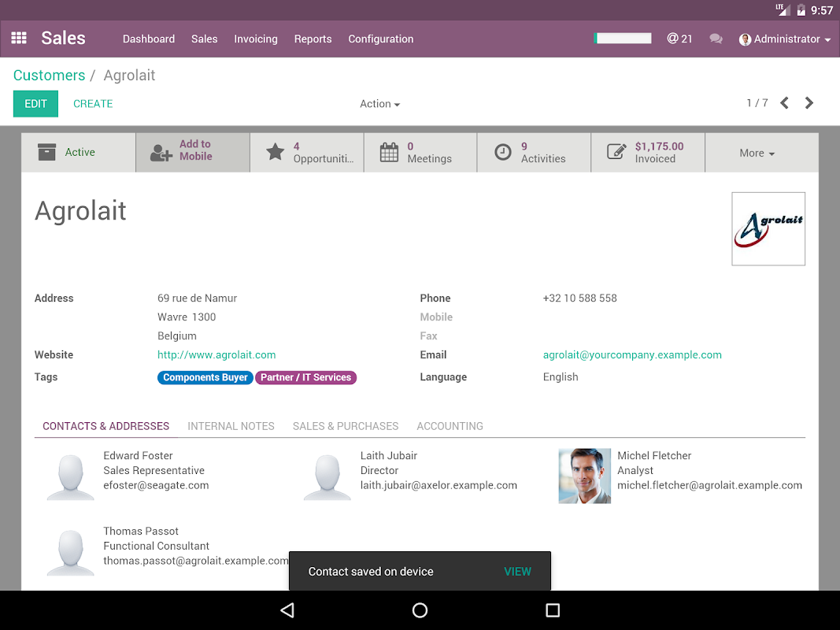Click Laith Jubair contact name
The width and height of the screenshot is (840, 630).
(388, 455)
